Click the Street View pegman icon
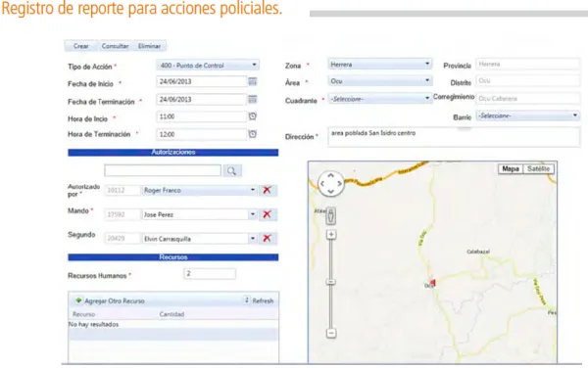 (x=331, y=216)
